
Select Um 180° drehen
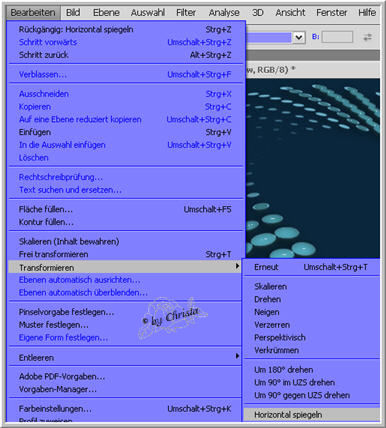(x=312, y=370)
